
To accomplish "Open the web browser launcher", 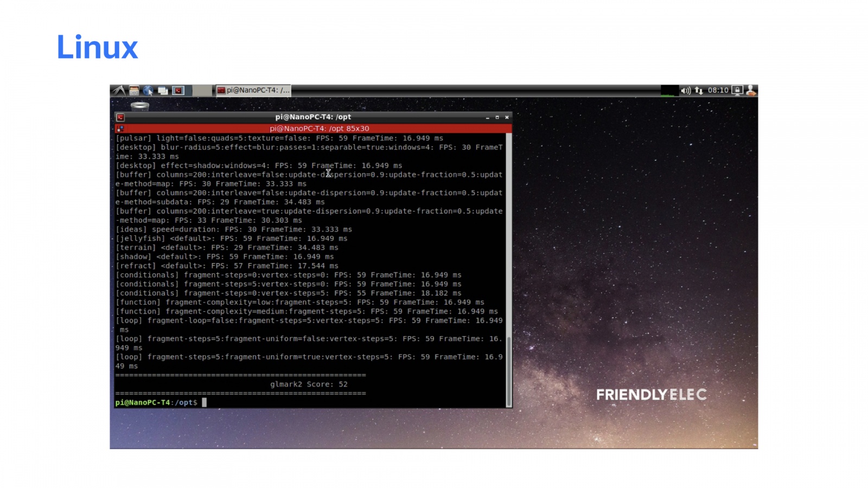I will pyautogui.click(x=148, y=91).
